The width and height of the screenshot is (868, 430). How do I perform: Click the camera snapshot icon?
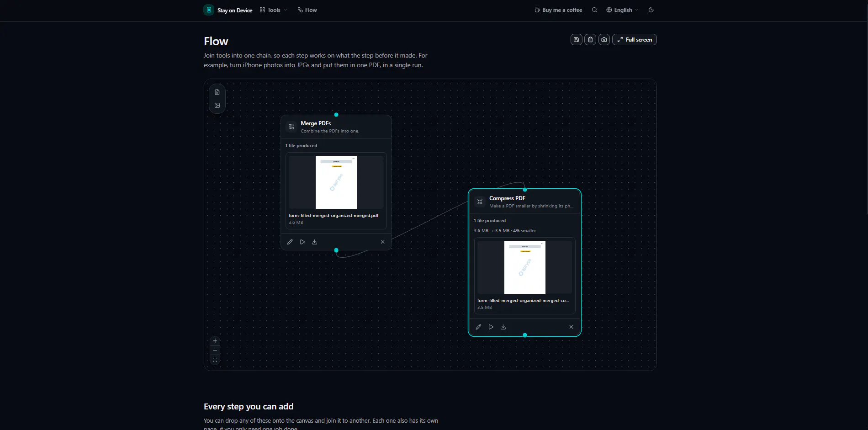pyautogui.click(x=604, y=40)
